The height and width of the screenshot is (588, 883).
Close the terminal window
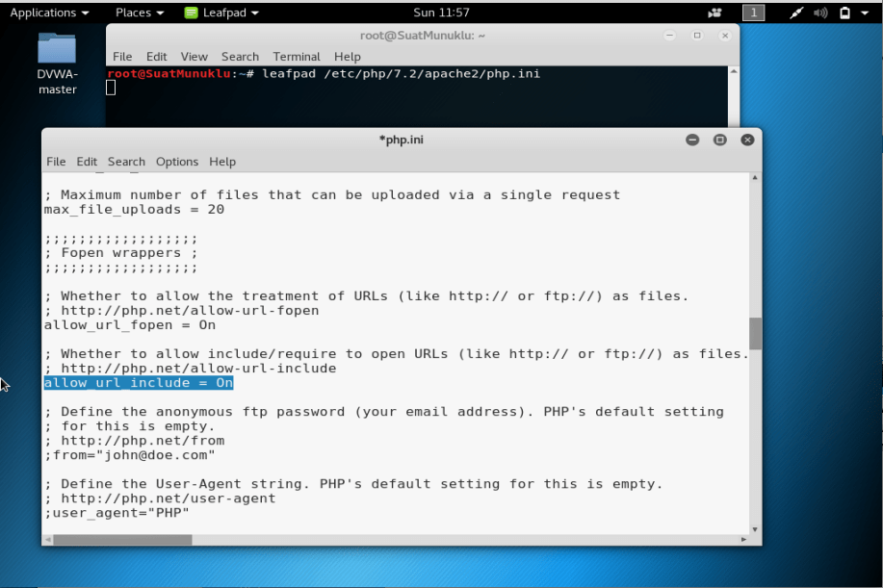(725, 36)
